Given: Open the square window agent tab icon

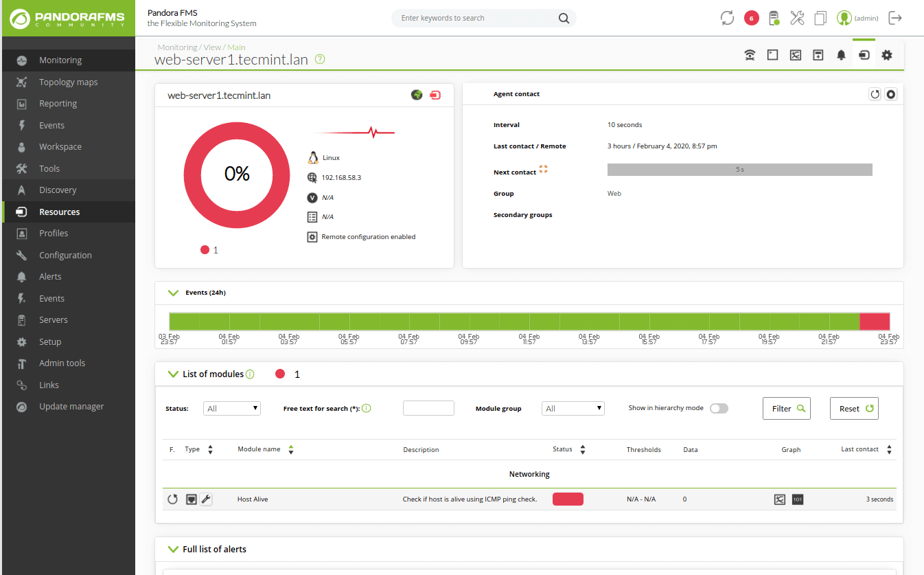Looking at the screenshot, I should 772,55.
